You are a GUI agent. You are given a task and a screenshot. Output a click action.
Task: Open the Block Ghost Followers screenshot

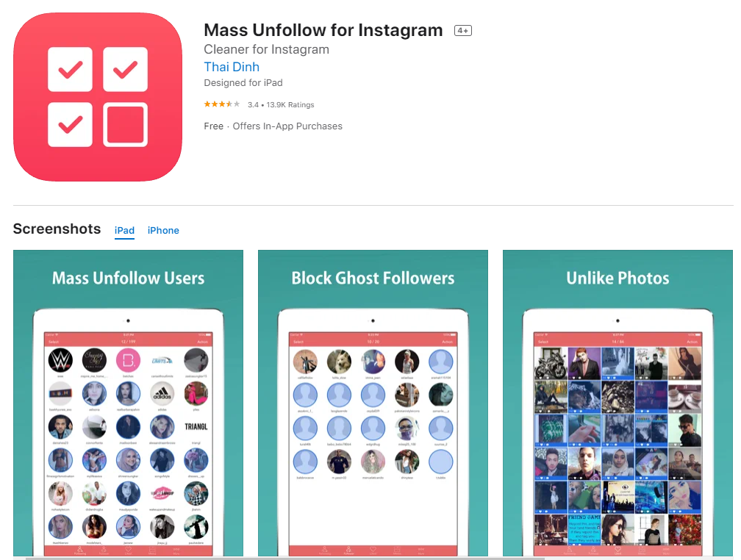pyautogui.click(x=373, y=403)
